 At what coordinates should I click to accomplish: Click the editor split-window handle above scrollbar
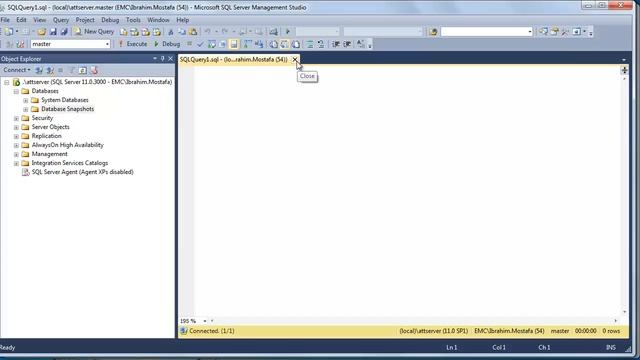pyautogui.click(x=624, y=70)
